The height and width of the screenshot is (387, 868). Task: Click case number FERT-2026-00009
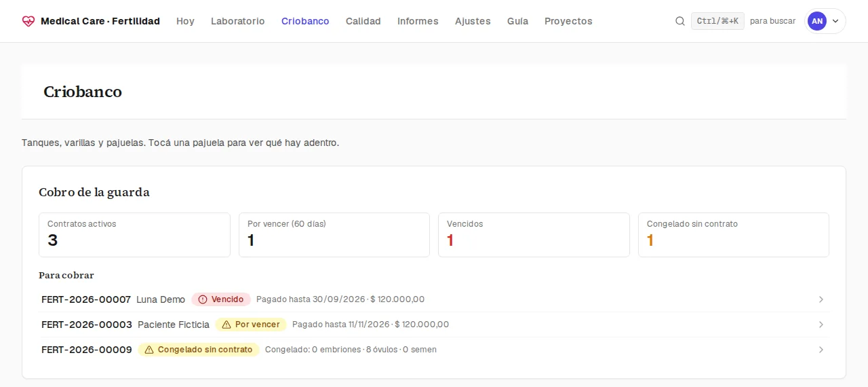[87, 350]
